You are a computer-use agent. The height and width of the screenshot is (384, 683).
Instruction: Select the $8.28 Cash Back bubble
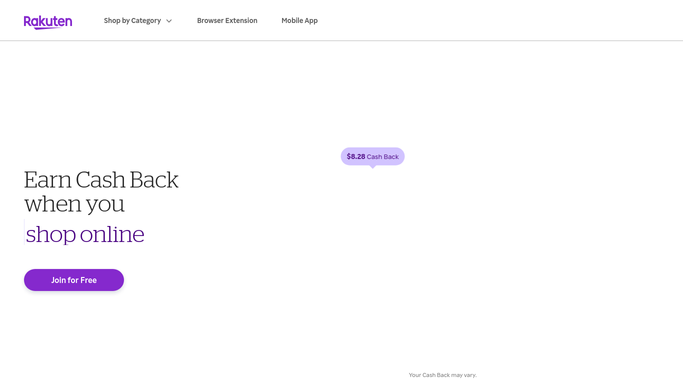click(x=372, y=156)
